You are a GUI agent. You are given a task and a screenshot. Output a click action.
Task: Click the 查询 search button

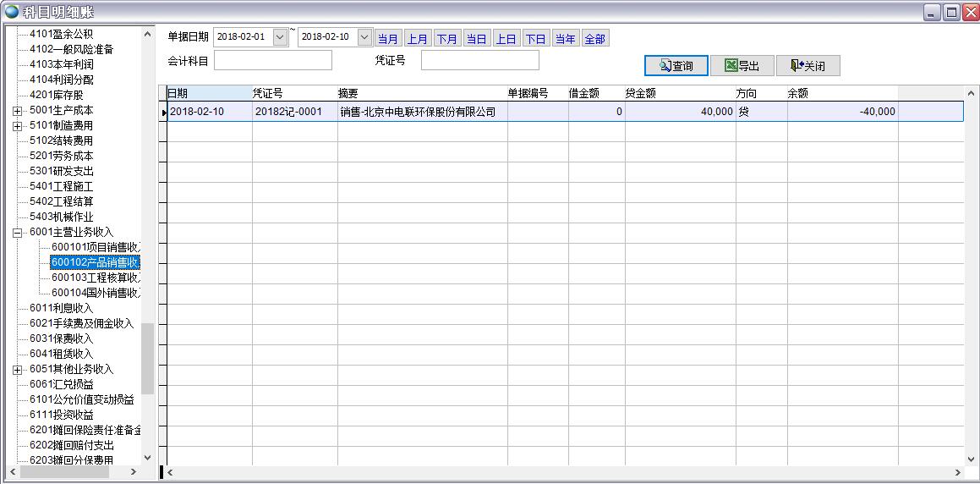(676, 66)
